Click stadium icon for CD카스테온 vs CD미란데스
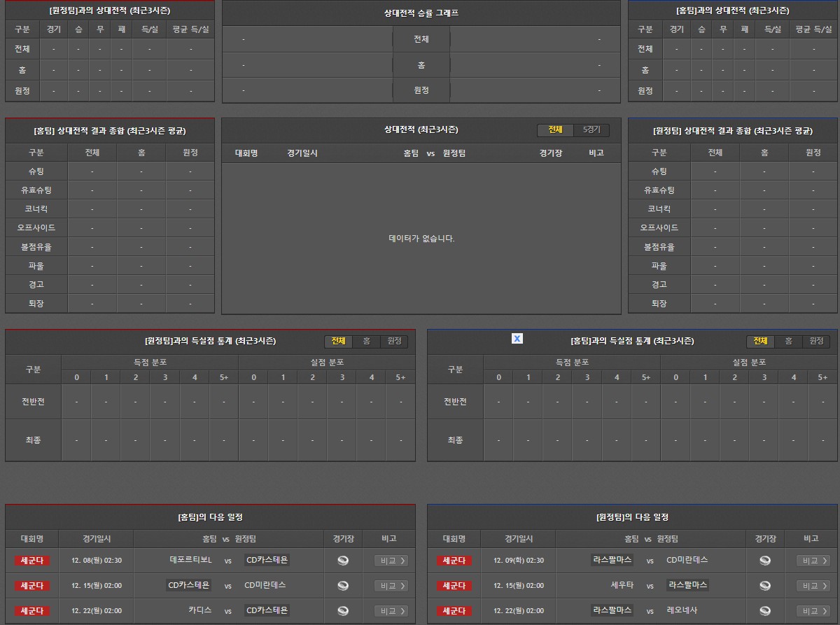Screen dimensions: 840x625 pyautogui.click(x=343, y=585)
